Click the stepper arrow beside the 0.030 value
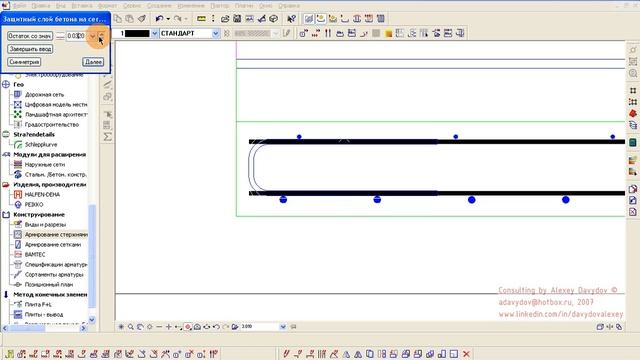The height and width of the screenshot is (360, 640). point(101,36)
